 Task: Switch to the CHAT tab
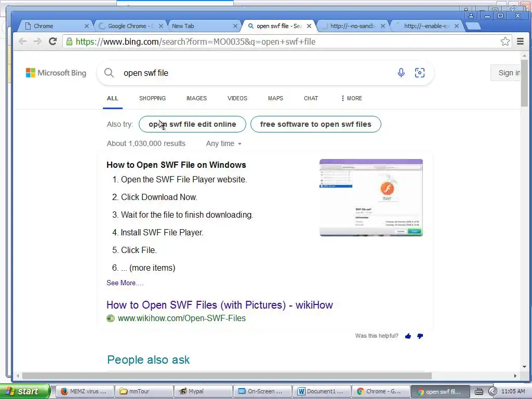(311, 98)
